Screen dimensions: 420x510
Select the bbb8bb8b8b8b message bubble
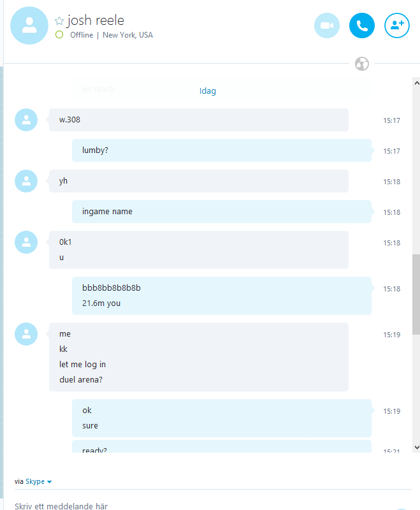coord(222,296)
